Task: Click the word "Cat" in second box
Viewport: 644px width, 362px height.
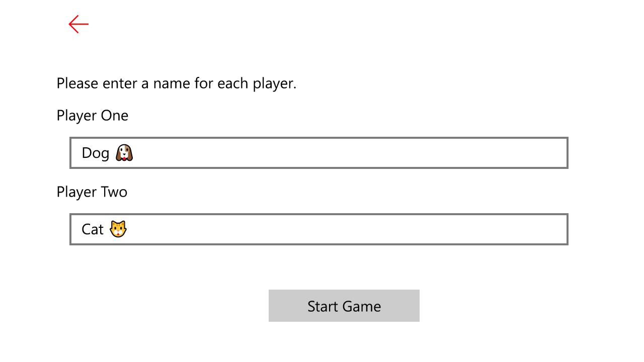Action: [93, 230]
